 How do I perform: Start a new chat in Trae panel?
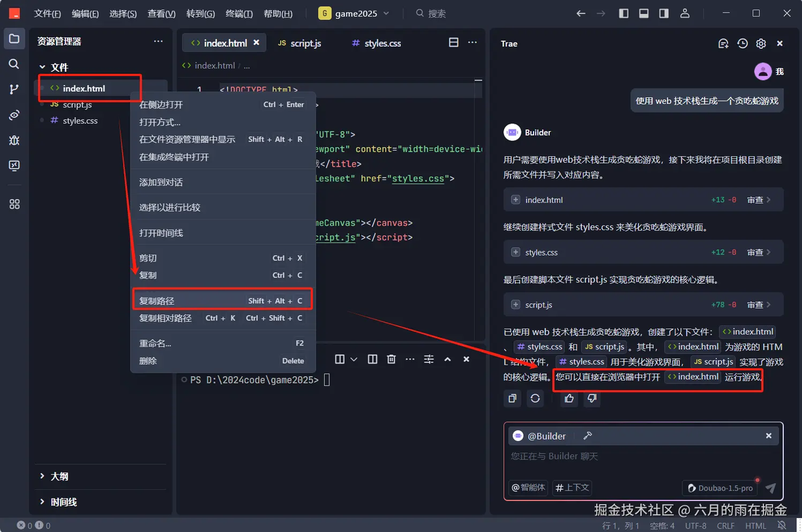(723, 43)
